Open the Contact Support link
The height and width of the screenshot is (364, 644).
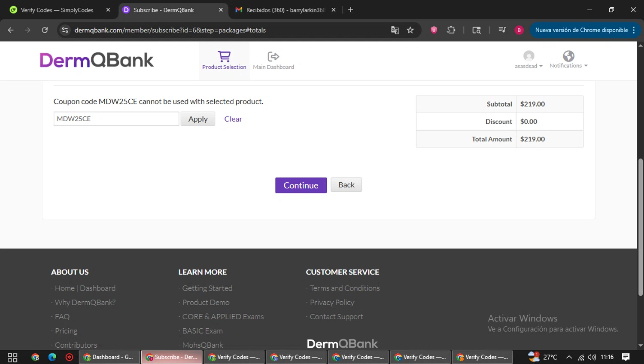pyautogui.click(x=336, y=317)
